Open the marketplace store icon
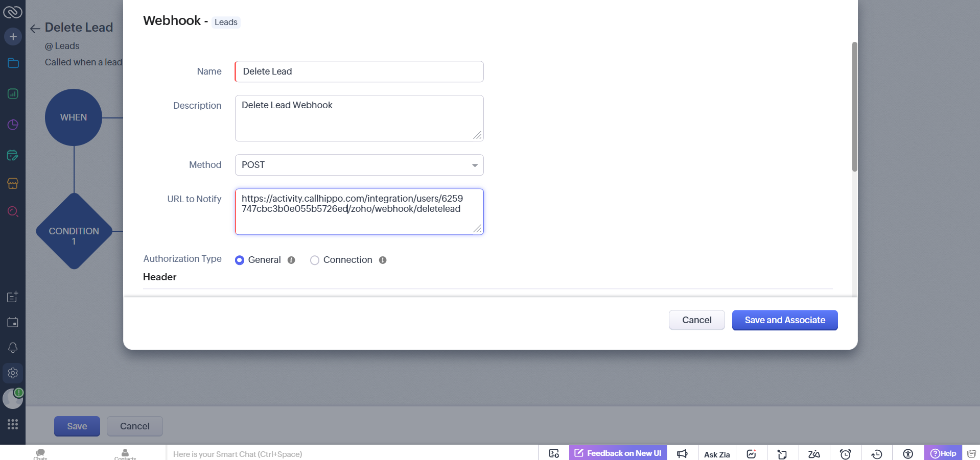This screenshot has height=460, width=980. click(x=13, y=183)
